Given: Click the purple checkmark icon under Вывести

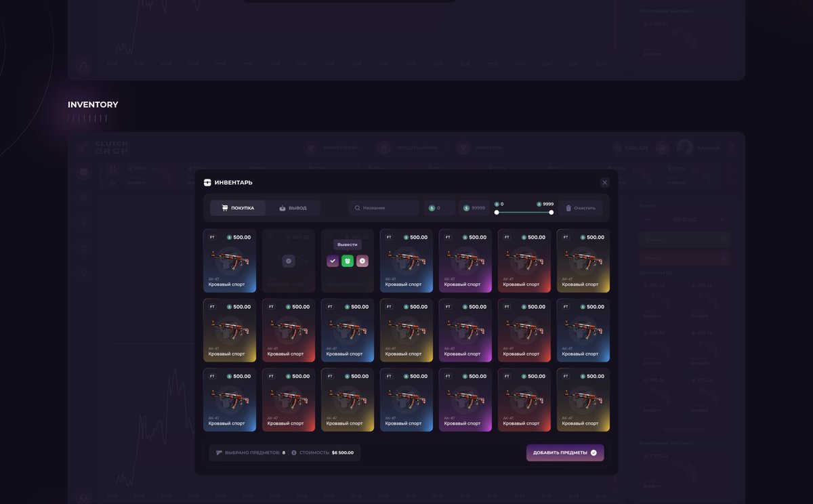Looking at the screenshot, I should point(333,261).
